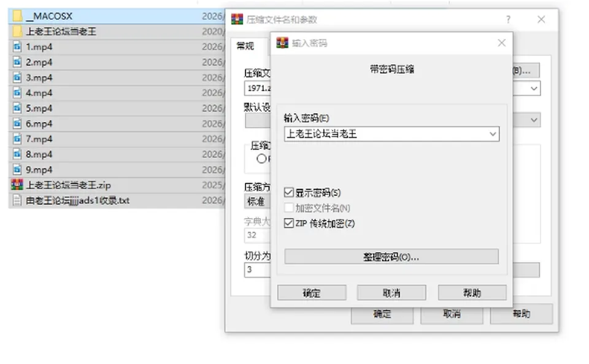Click the 上老王论坛当老王.zip archive icon
Image resolution: width=589 pixels, height=364 pixels.
tap(17, 185)
